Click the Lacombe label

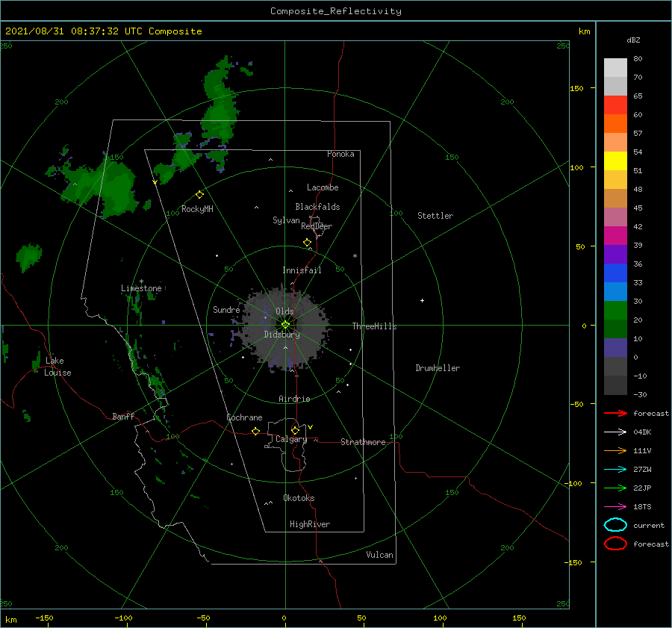pos(323,187)
